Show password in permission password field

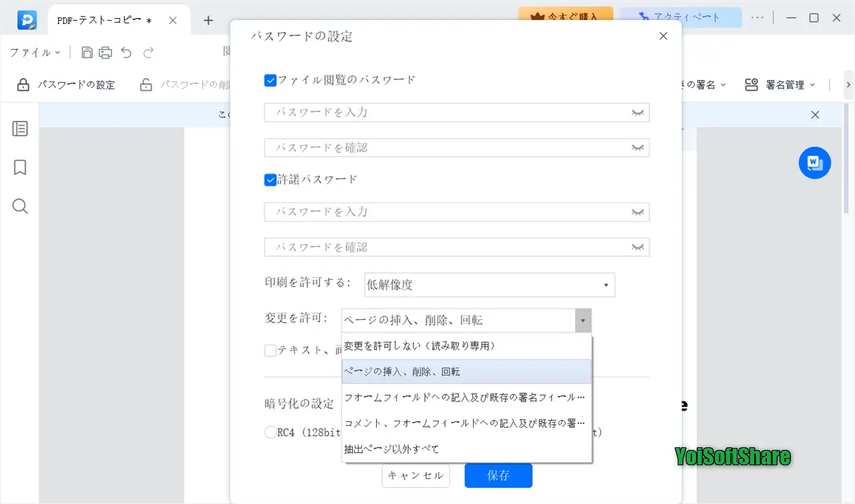click(638, 212)
